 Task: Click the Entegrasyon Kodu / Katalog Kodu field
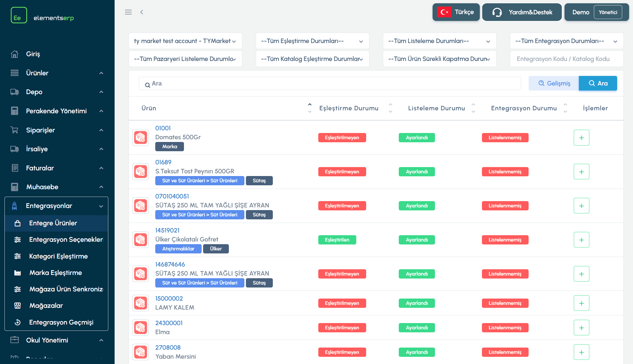(x=566, y=59)
